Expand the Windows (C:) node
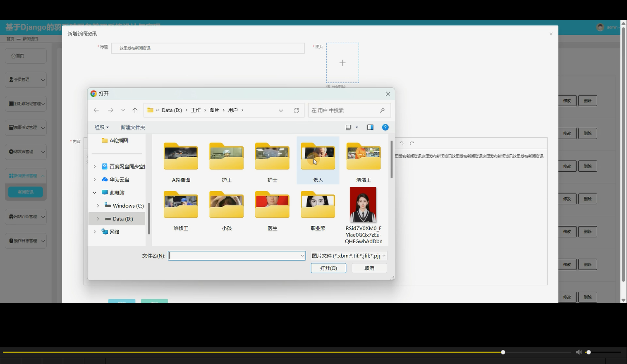Screen dimensions: 627x364 pyautogui.click(x=98, y=206)
